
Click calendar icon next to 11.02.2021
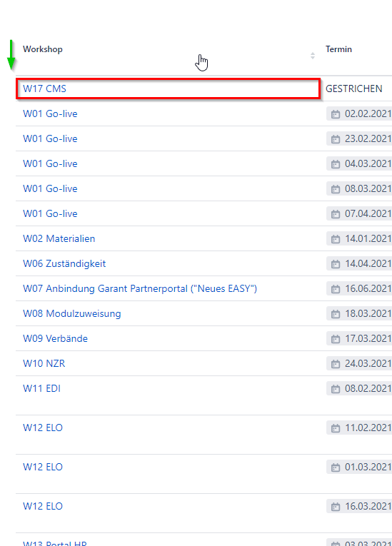pyautogui.click(x=335, y=428)
